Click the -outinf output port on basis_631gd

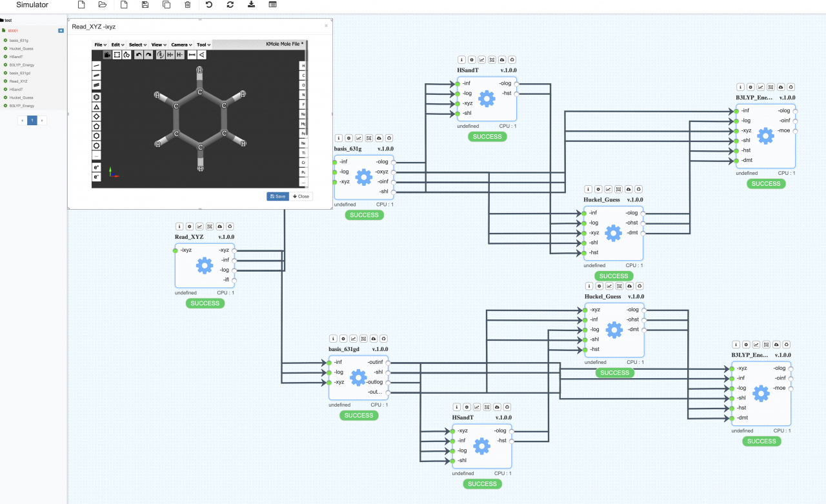(x=388, y=362)
